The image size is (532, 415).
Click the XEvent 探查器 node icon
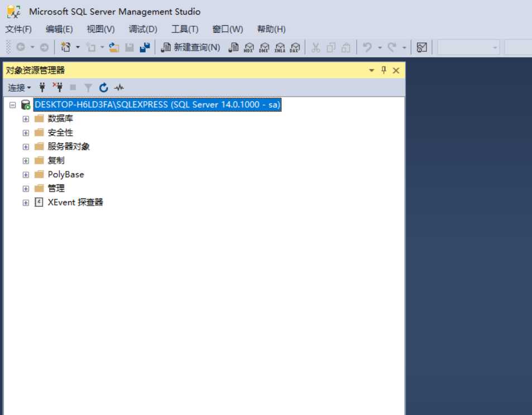point(39,202)
